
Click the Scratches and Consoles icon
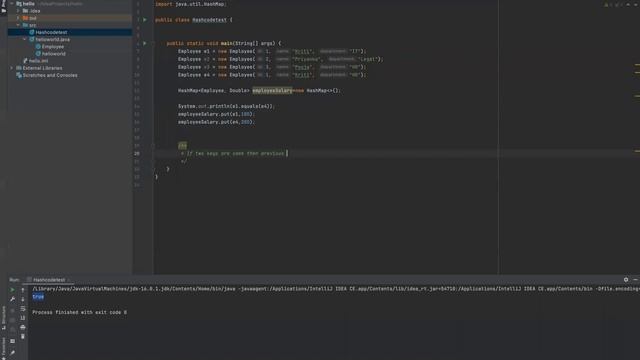click(19, 75)
